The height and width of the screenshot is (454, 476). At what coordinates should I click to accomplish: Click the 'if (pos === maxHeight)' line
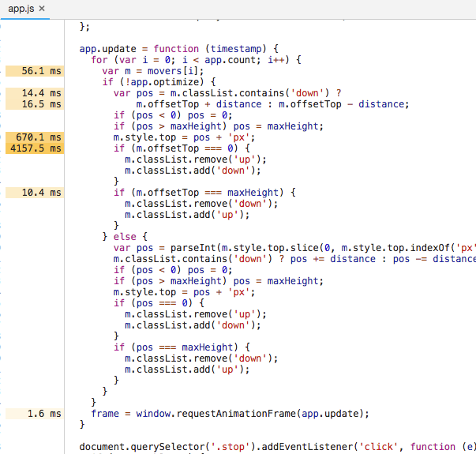[182, 347]
